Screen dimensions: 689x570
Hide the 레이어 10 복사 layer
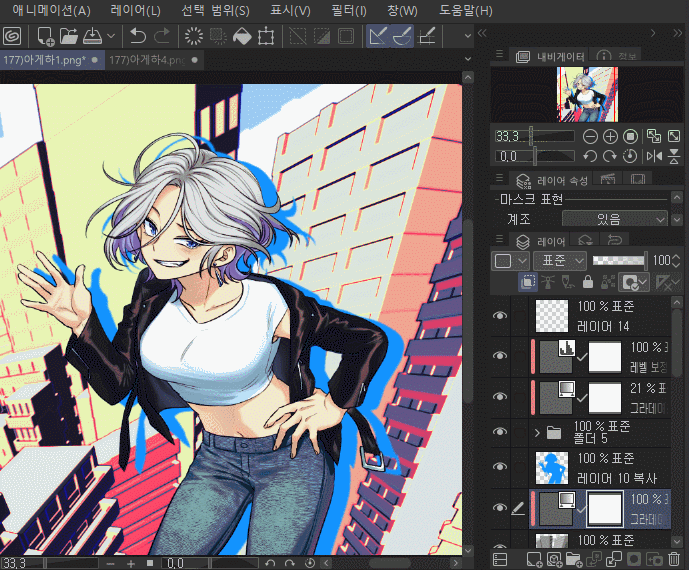501,468
